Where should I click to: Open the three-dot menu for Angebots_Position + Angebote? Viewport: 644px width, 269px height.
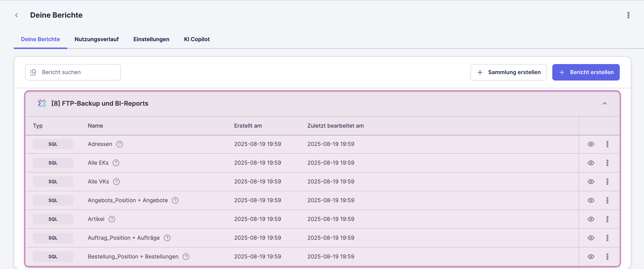607,200
